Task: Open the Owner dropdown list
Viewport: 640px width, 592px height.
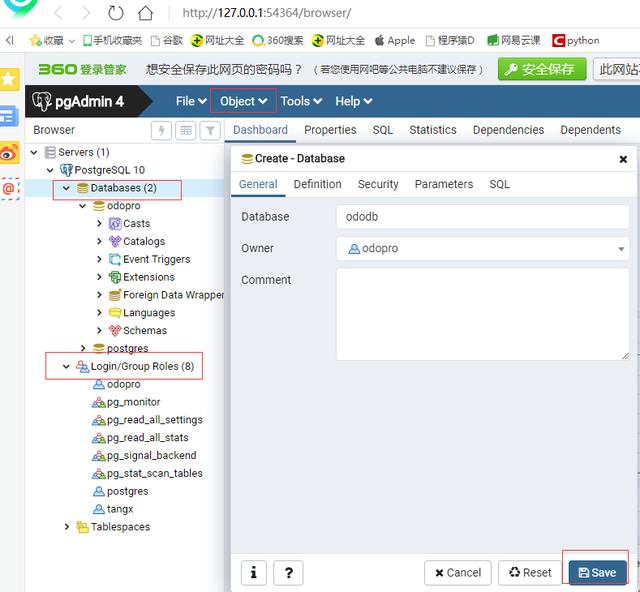Action: [621, 249]
